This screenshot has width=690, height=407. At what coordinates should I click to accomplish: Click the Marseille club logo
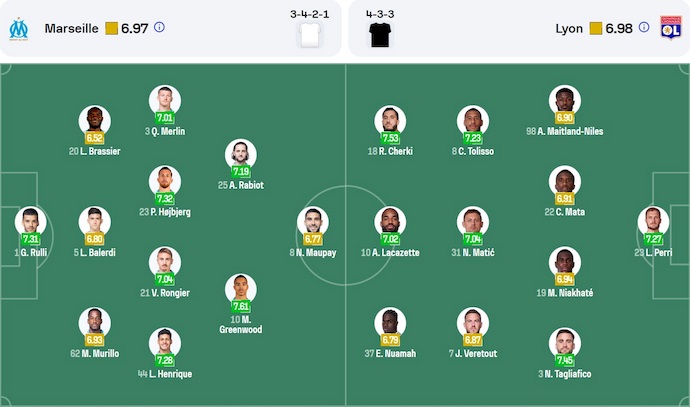[x=18, y=28]
